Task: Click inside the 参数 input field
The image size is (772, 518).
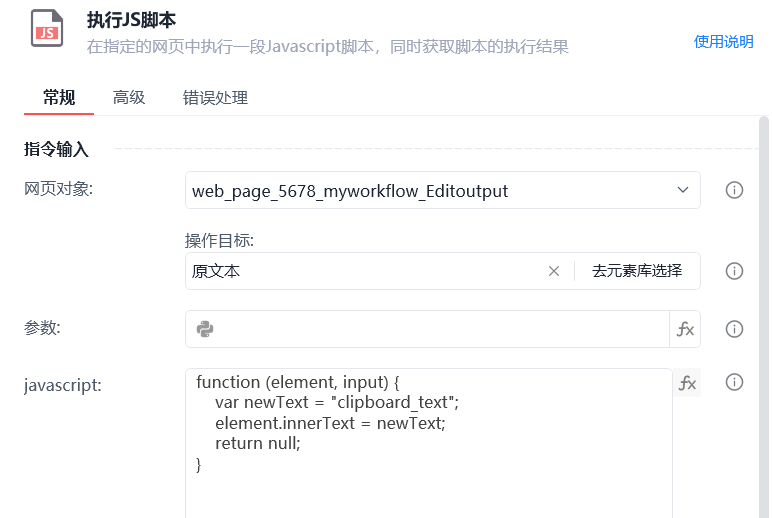Action: (x=440, y=329)
